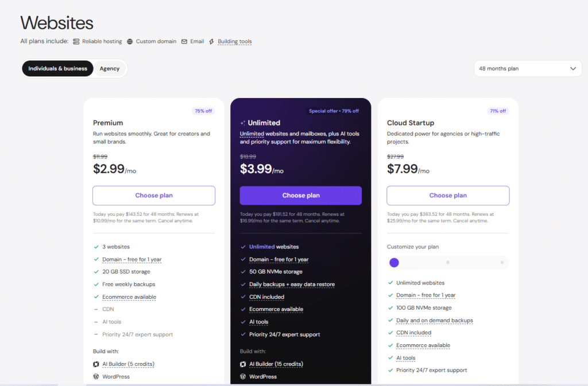Set Cloud Startup slider to last step

tap(502, 263)
